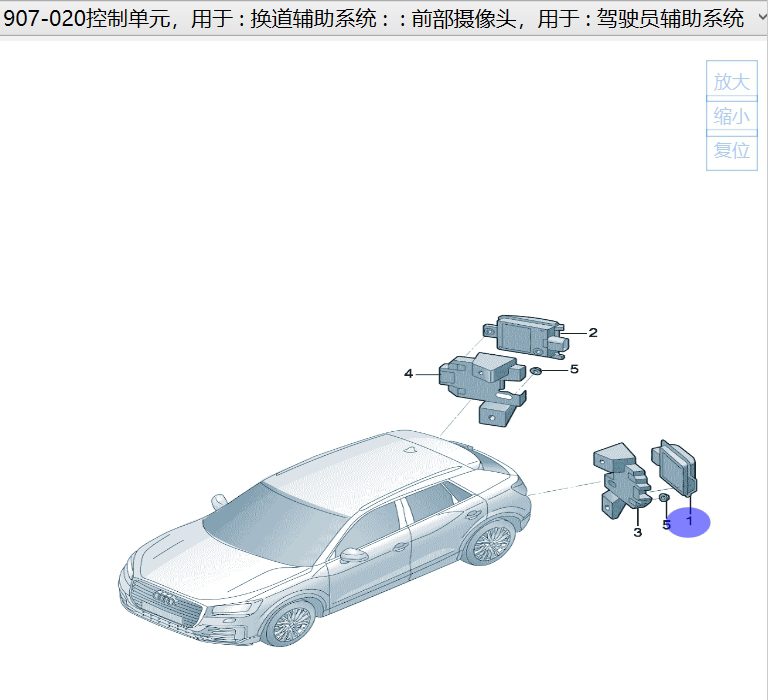Select label 5 below the lower nut

pyautogui.click(x=666, y=525)
